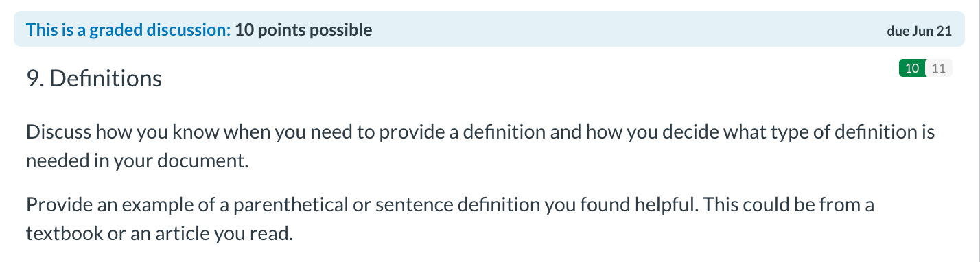Click the phrase 'textbook or an article you read.'
980x262 pixels.
(159, 234)
